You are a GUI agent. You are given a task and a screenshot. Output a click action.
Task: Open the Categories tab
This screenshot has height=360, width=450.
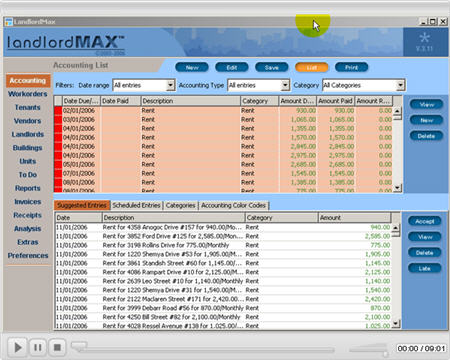(180, 205)
